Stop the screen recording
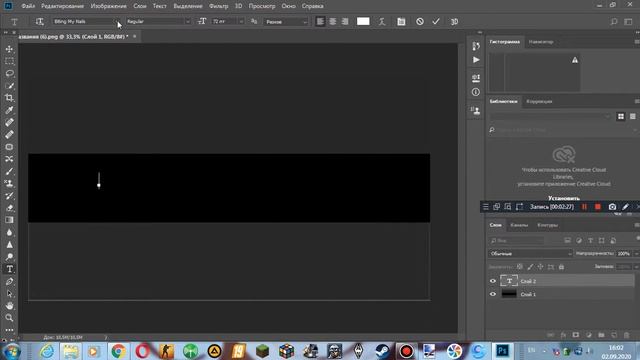Screen dimensions: 640x360 click(598, 207)
